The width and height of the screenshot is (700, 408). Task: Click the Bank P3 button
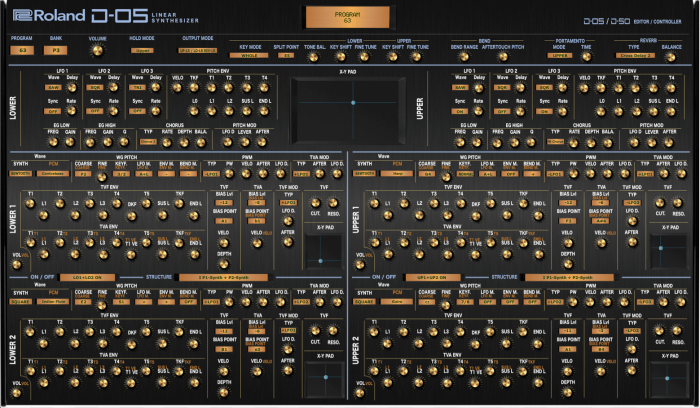[56, 50]
